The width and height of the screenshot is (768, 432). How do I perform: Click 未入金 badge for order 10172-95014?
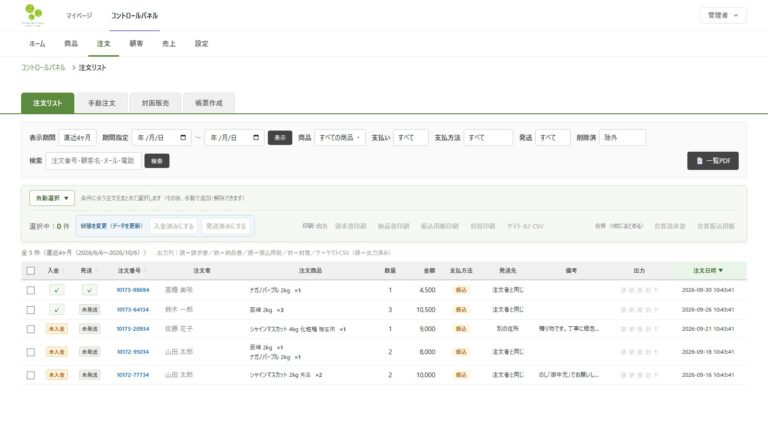[x=57, y=352]
